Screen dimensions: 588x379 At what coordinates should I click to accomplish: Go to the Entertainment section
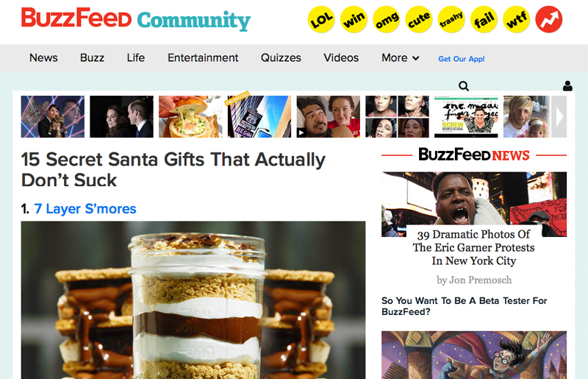pyautogui.click(x=203, y=58)
